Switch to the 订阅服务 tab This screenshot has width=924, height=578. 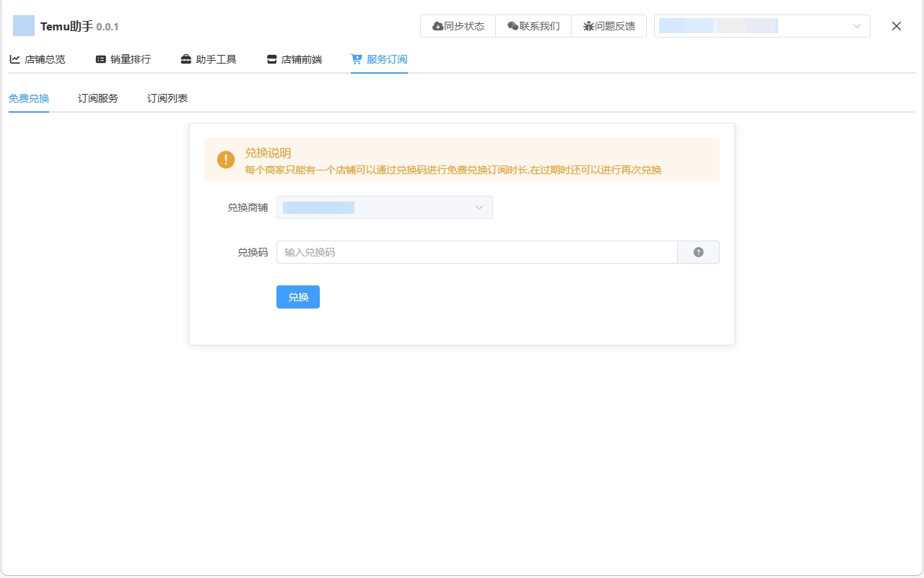(x=97, y=98)
